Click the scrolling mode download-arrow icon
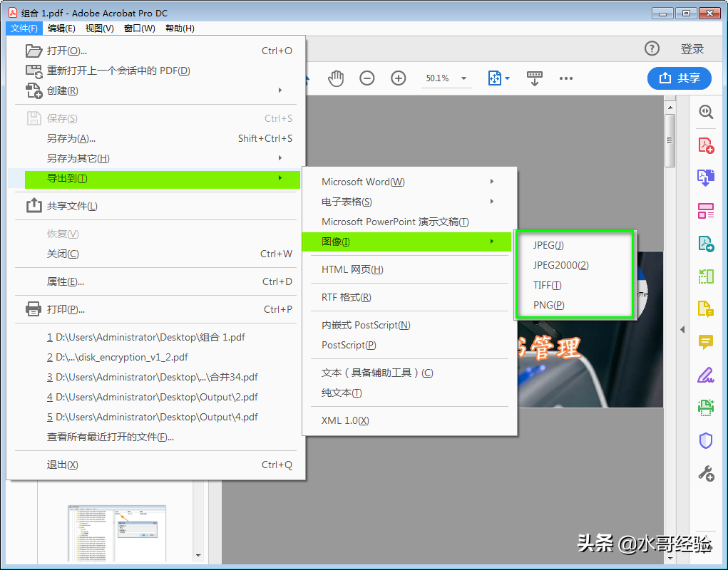Screen dimensions: 728x570 tap(534, 78)
